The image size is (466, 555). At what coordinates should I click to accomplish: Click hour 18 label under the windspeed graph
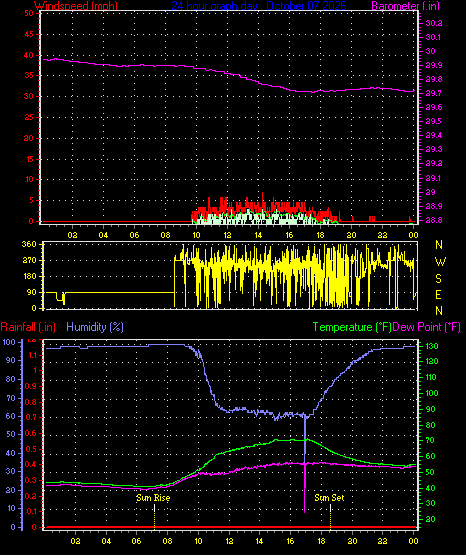(x=320, y=235)
